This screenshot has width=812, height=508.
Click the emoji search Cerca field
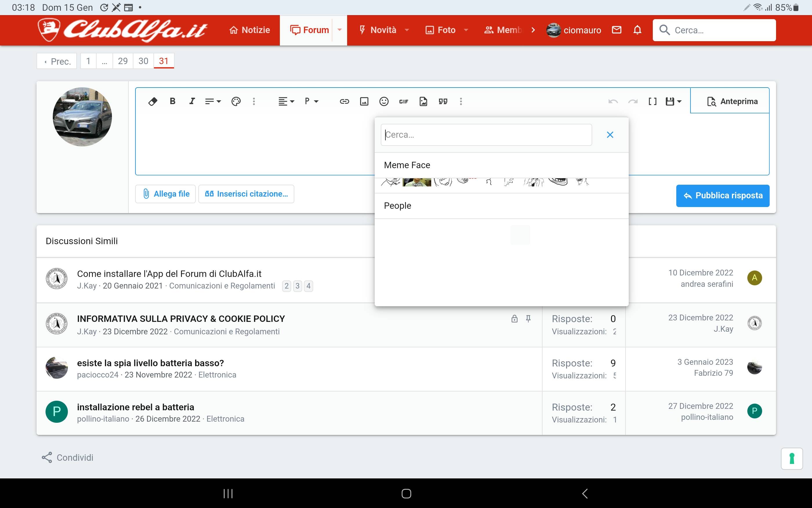click(x=486, y=135)
